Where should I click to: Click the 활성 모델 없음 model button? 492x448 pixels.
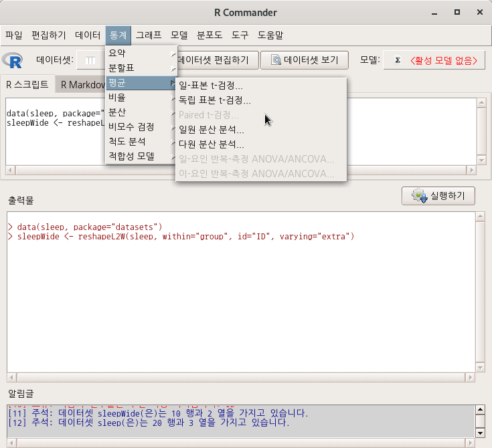click(x=434, y=60)
